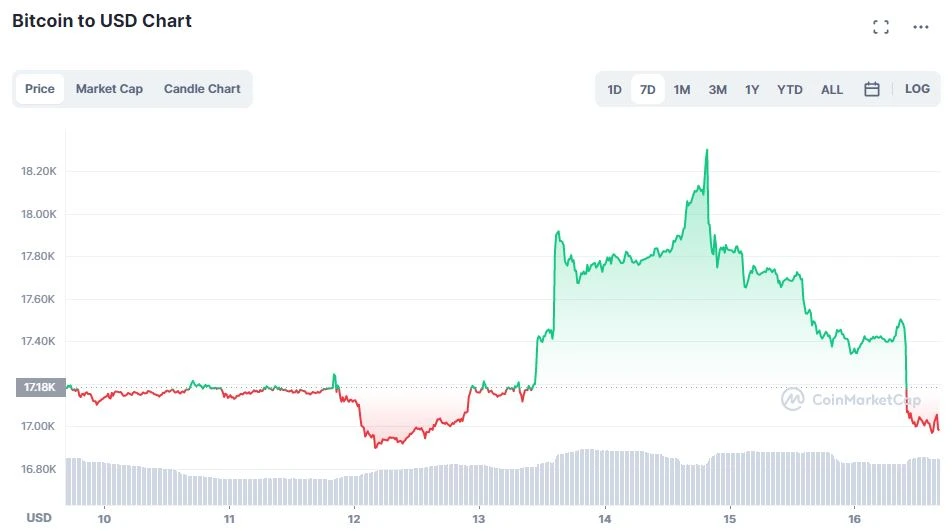The height and width of the screenshot is (531, 952).
Task: Select the 1Y time range
Action: tap(752, 89)
